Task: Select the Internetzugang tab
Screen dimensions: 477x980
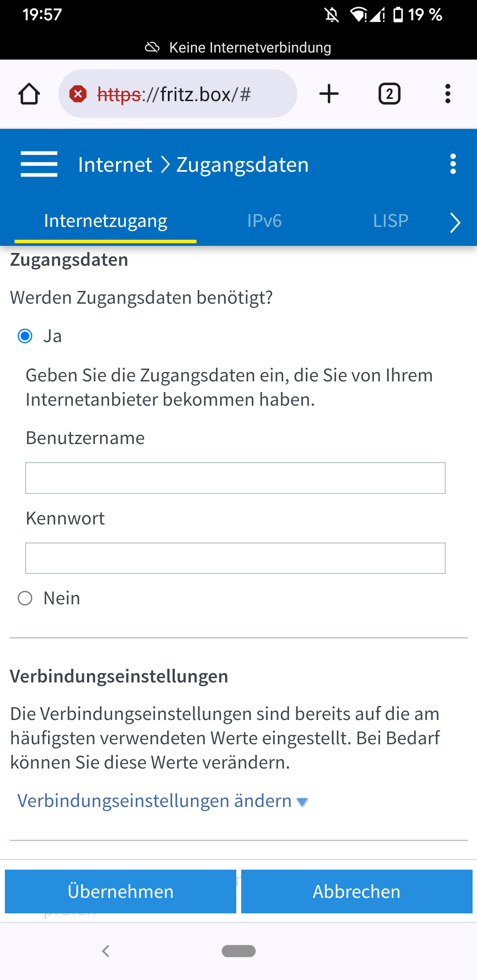Action: pos(105,221)
